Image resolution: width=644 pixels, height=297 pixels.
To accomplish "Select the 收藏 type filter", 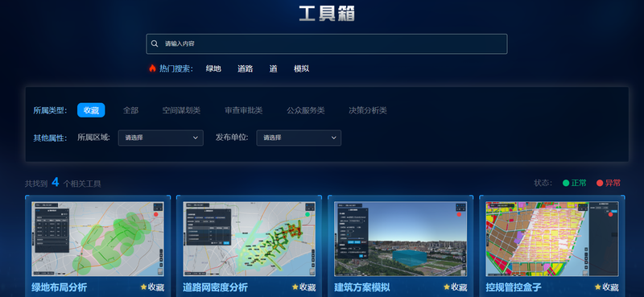I will (x=91, y=110).
